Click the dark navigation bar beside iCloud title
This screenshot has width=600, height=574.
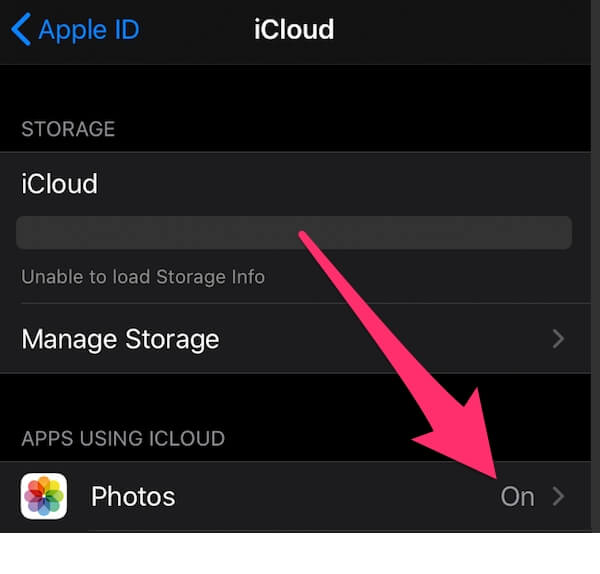[x=459, y=31]
